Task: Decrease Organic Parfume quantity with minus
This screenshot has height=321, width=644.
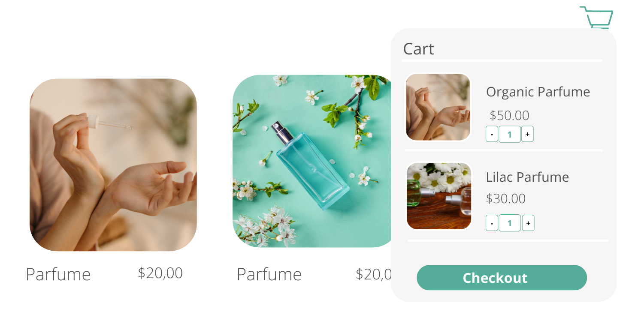Action: [x=492, y=134]
